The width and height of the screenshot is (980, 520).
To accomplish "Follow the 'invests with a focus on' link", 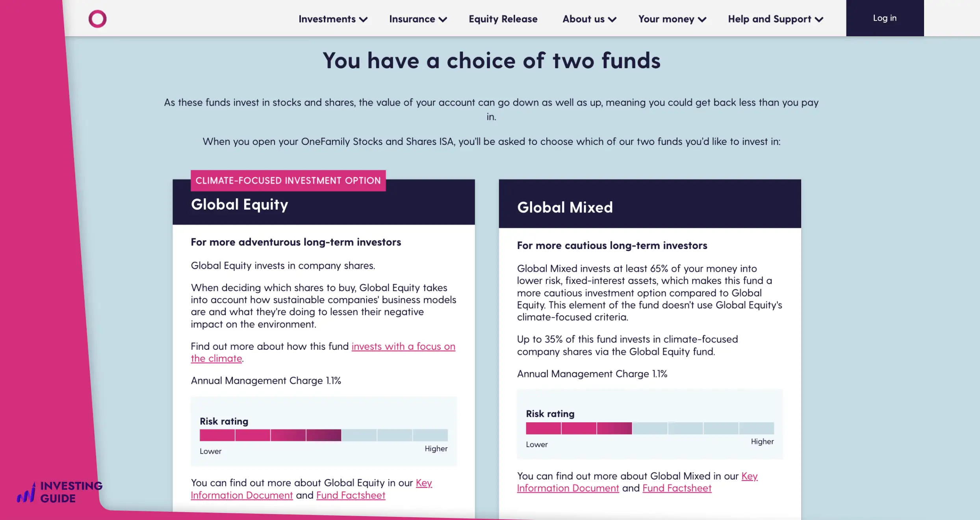I will 403,346.
